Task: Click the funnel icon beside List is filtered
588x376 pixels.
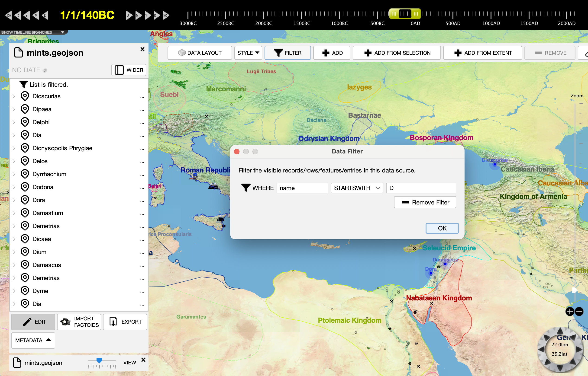Action: (23, 84)
